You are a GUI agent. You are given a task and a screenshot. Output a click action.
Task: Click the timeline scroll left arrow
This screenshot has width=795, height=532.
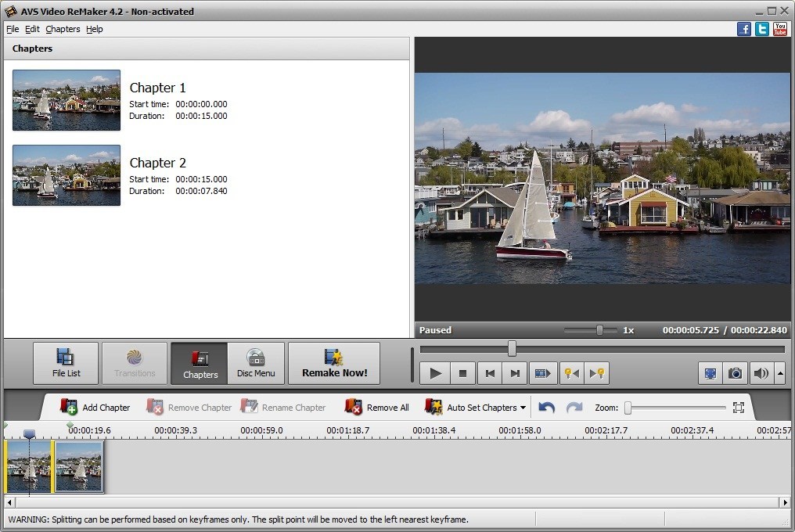9,502
